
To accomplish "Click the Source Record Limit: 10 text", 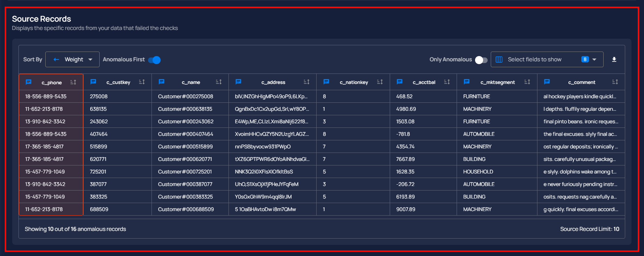I will (x=590, y=229).
